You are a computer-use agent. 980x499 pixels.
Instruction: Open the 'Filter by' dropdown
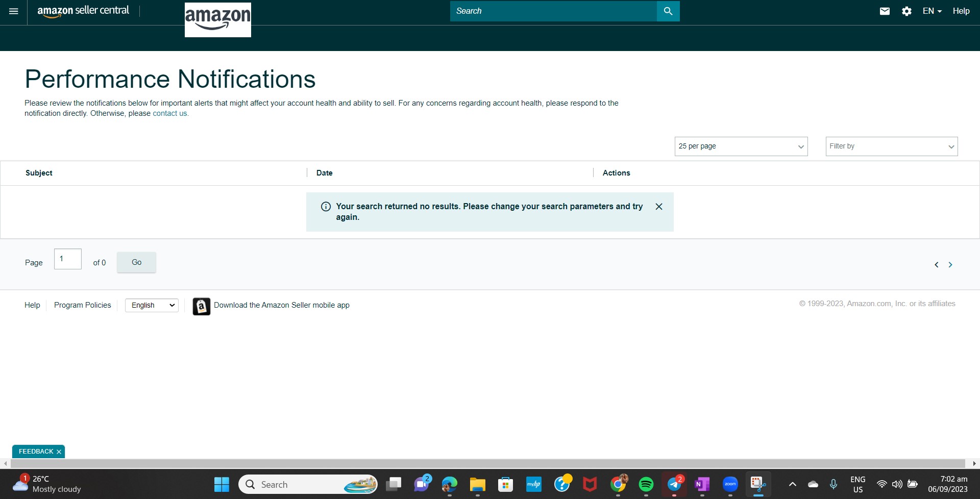pos(892,146)
